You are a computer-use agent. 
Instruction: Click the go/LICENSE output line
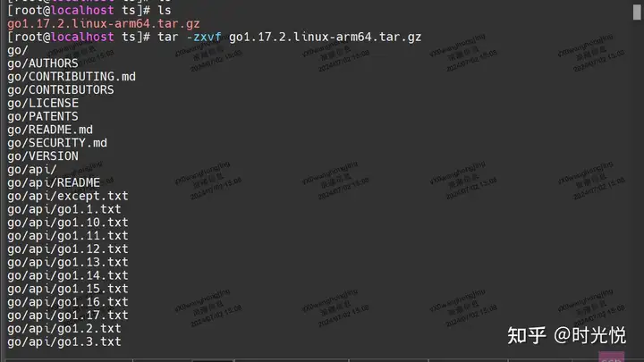click(x=43, y=103)
